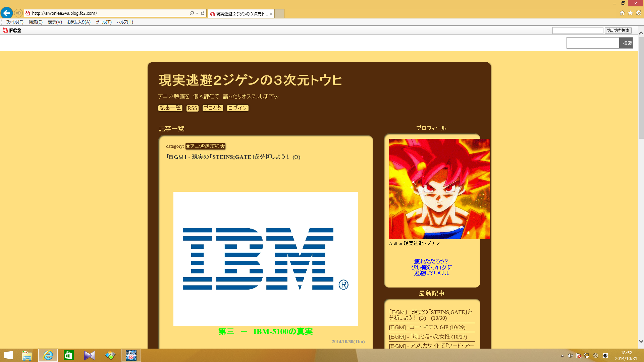
Task: Click the article date 2014/10/30(Thu)
Action: pyautogui.click(x=348, y=342)
